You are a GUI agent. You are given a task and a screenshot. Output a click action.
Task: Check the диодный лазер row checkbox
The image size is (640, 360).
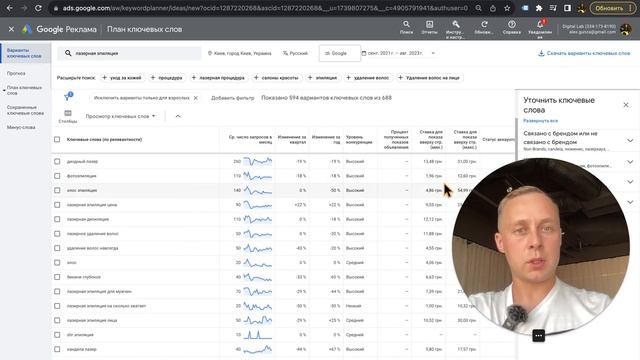(57, 161)
